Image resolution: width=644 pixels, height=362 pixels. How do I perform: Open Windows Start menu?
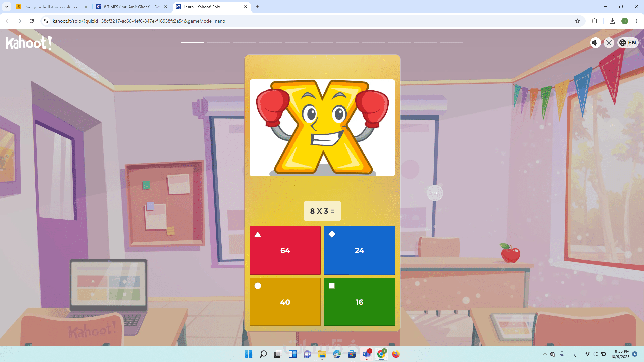click(x=248, y=354)
